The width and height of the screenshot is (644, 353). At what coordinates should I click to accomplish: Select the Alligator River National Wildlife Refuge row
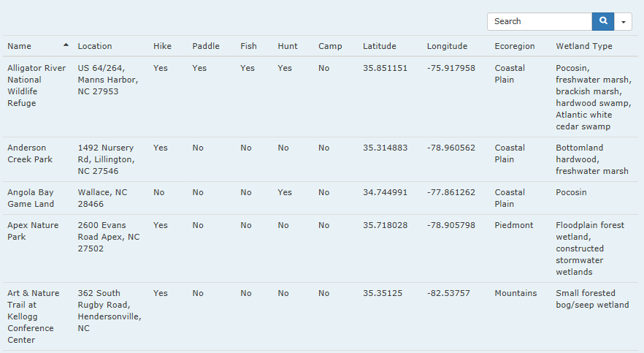point(321,97)
